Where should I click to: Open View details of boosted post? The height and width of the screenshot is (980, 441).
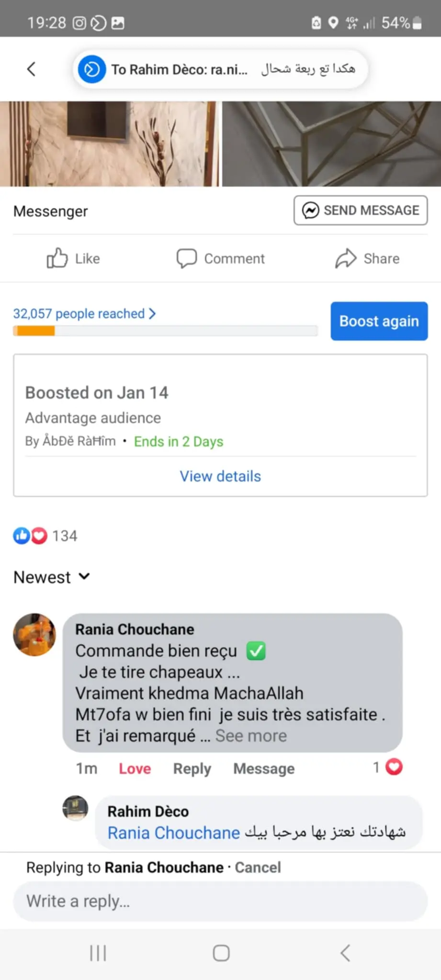click(220, 476)
